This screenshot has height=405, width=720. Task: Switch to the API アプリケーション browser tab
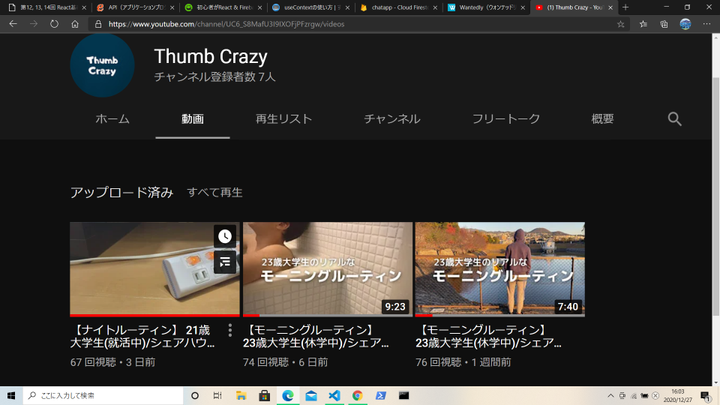[x=135, y=8]
